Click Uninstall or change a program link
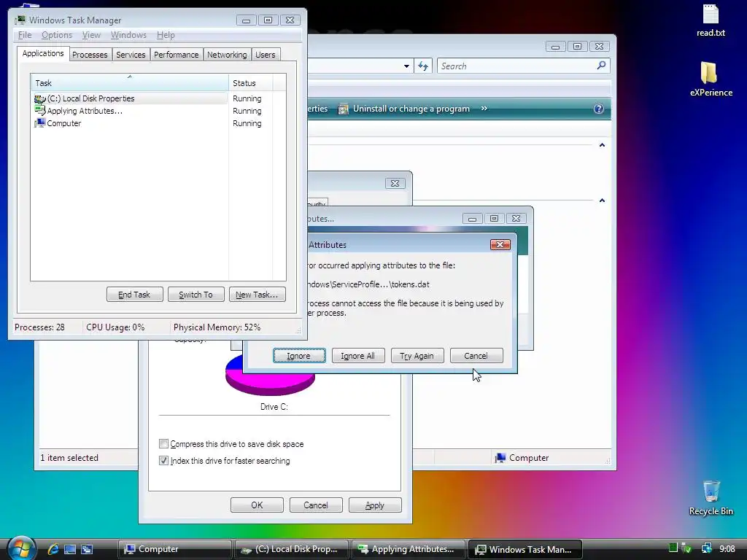The height and width of the screenshot is (560, 747). pyautogui.click(x=411, y=109)
